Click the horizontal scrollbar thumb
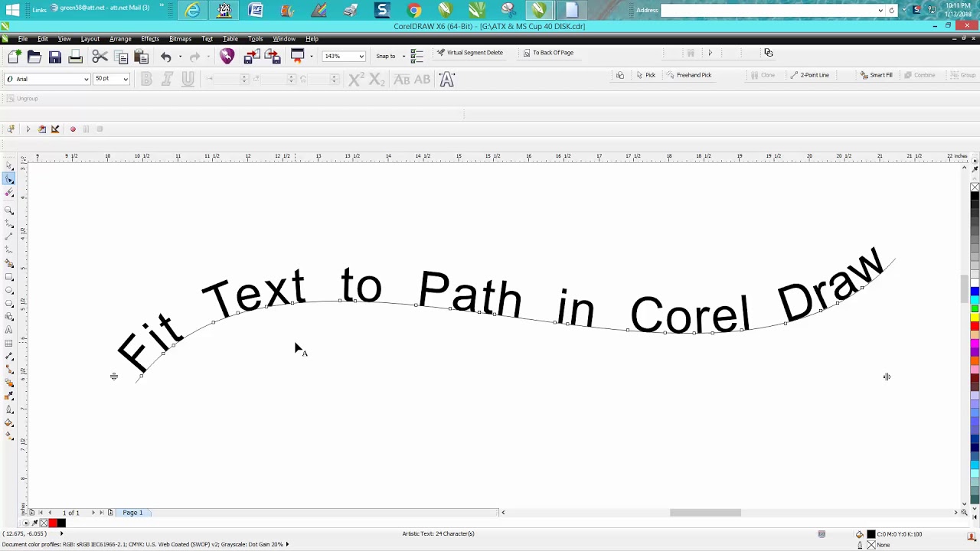Viewport: 980px width, 551px height. pyautogui.click(x=705, y=513)
